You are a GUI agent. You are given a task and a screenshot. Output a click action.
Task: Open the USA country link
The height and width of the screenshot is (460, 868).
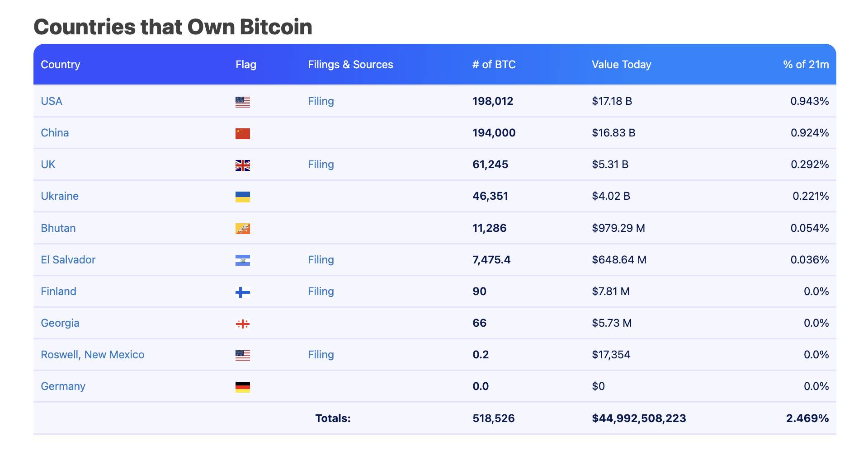tap(52, 101)
